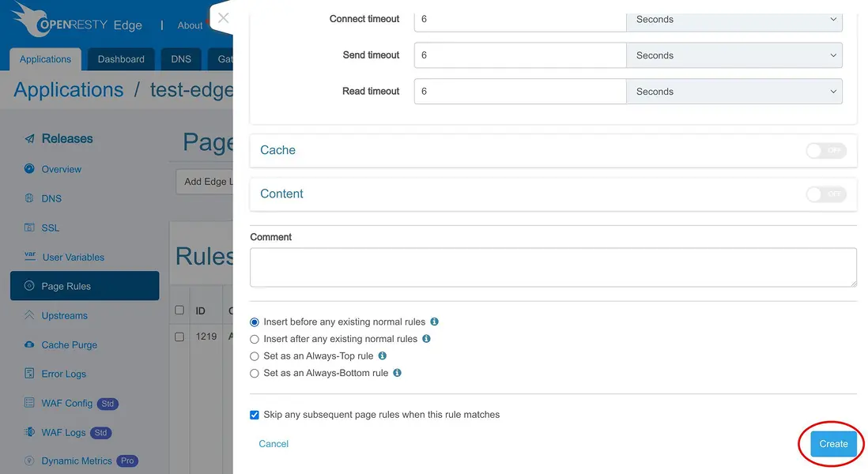The width and height of the screenshot is (868, 474).
Task: Click info icon beside Insert after existing rules
Action: 427,339
